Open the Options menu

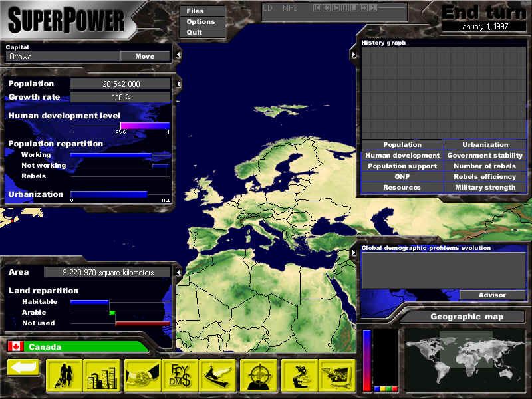200,21
